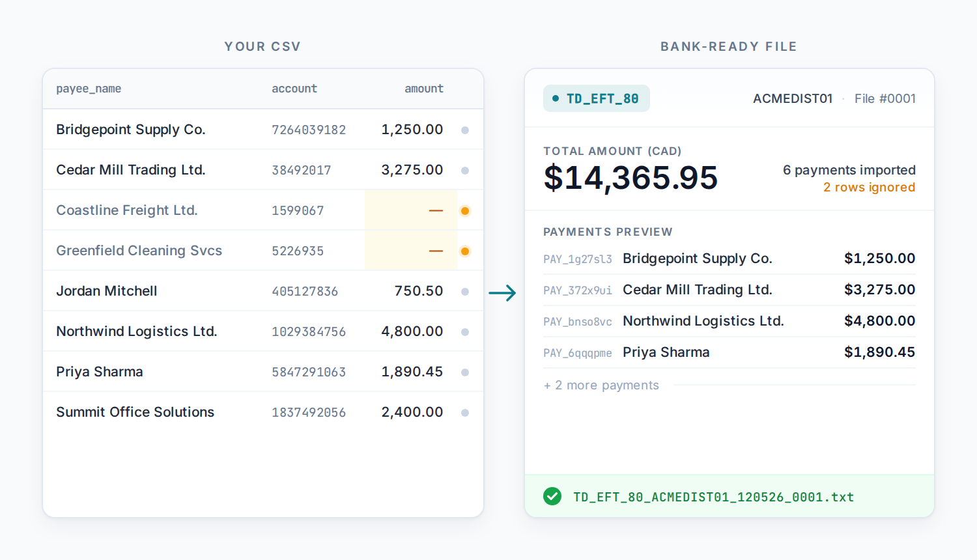Click the missing amount cell for Greenfield Cleaning

pyautogui.click(x=411, y=251)
